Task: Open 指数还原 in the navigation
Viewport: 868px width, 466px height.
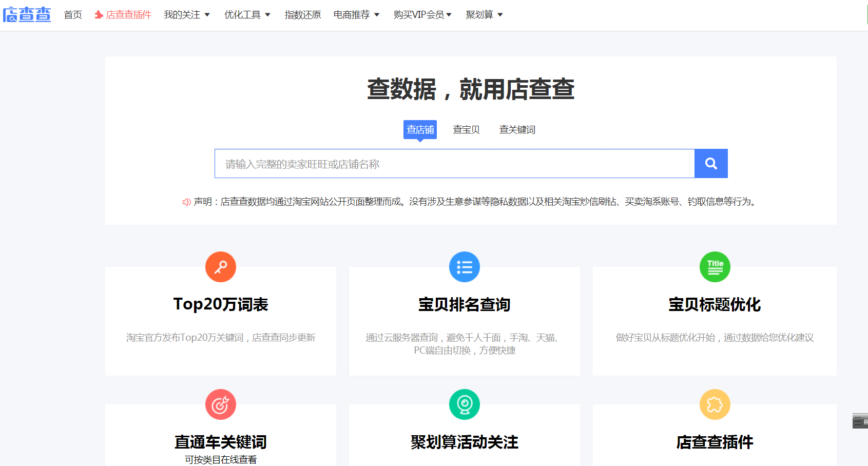Action: 303,15
